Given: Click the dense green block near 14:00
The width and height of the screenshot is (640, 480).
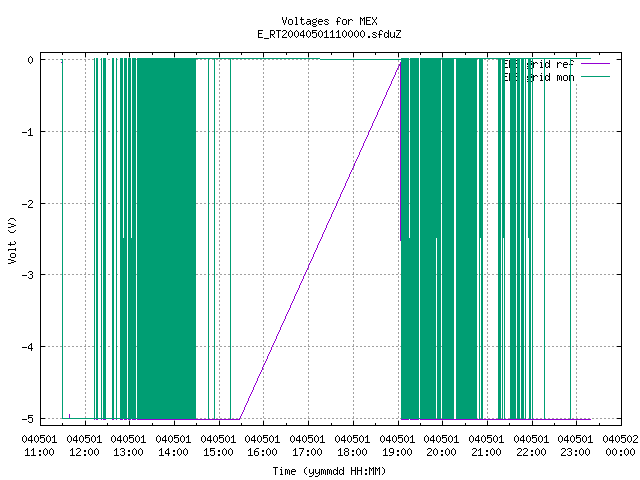Looking at the screenshot, I should click(x=167, y=239).
